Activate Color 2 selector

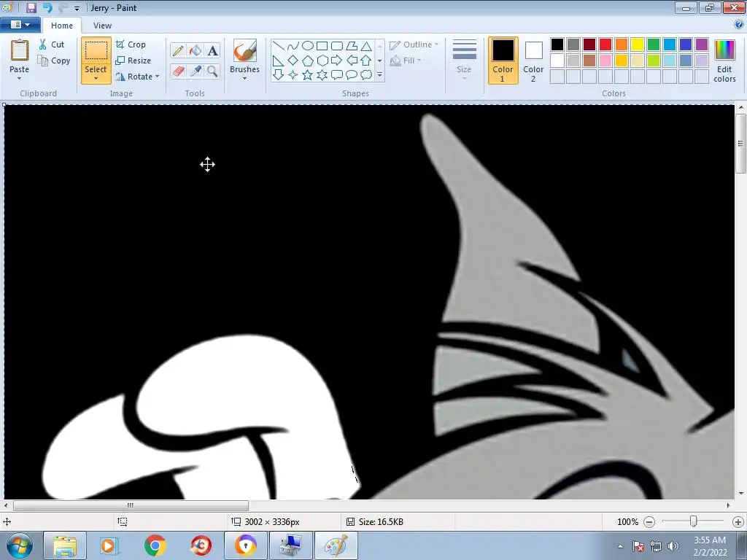tap(533, 61)
